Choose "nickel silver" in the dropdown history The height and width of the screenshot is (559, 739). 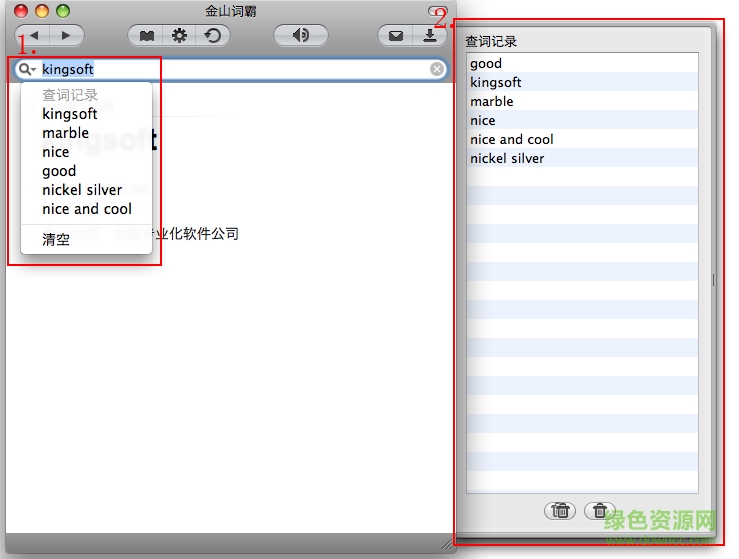click(x=82, y=190)
